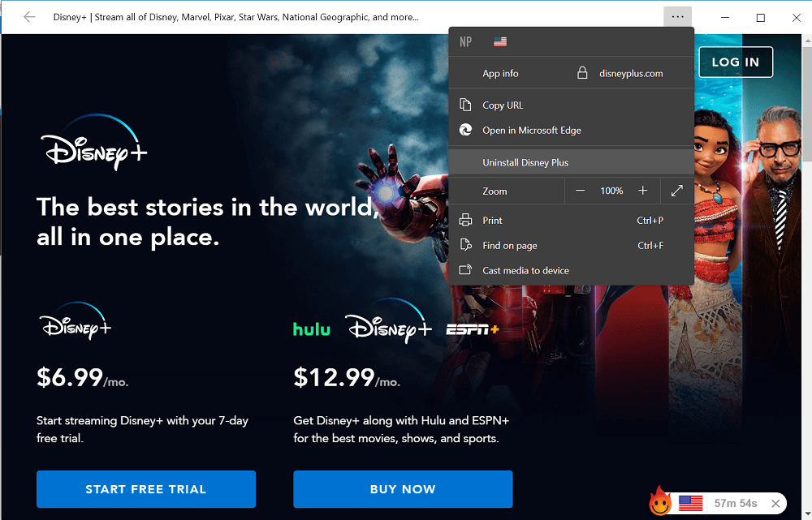Click the Find on page icon
This screenshot has height=520, width=812.
(465, 245)
